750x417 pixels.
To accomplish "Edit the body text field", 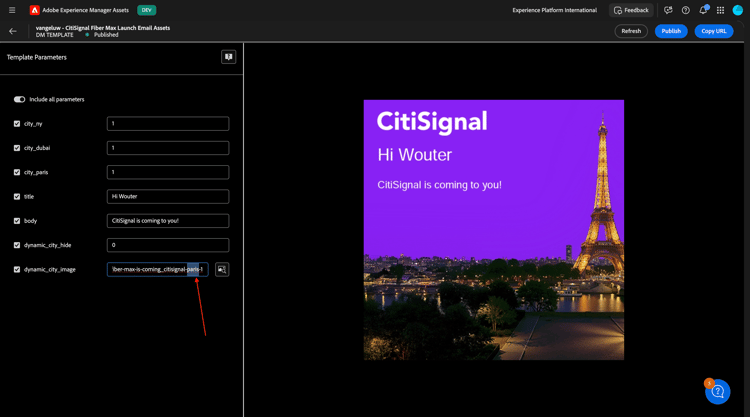I will [168, 221].
